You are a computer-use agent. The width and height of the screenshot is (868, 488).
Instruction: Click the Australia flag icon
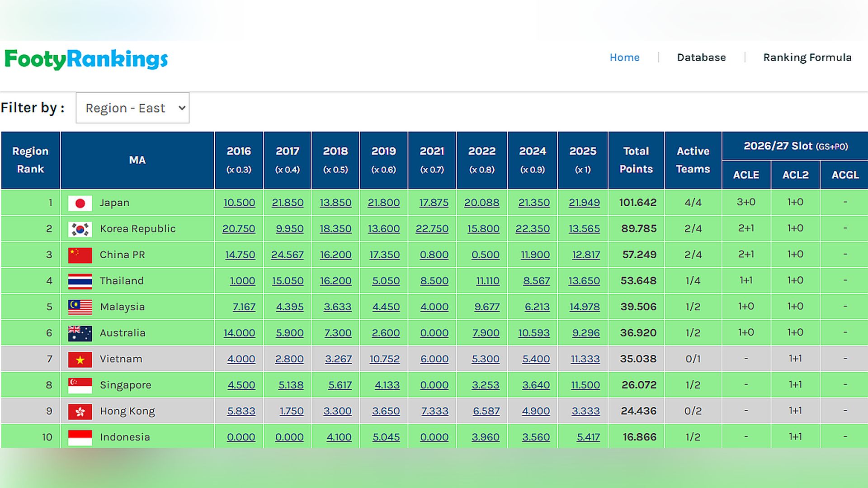80,333
